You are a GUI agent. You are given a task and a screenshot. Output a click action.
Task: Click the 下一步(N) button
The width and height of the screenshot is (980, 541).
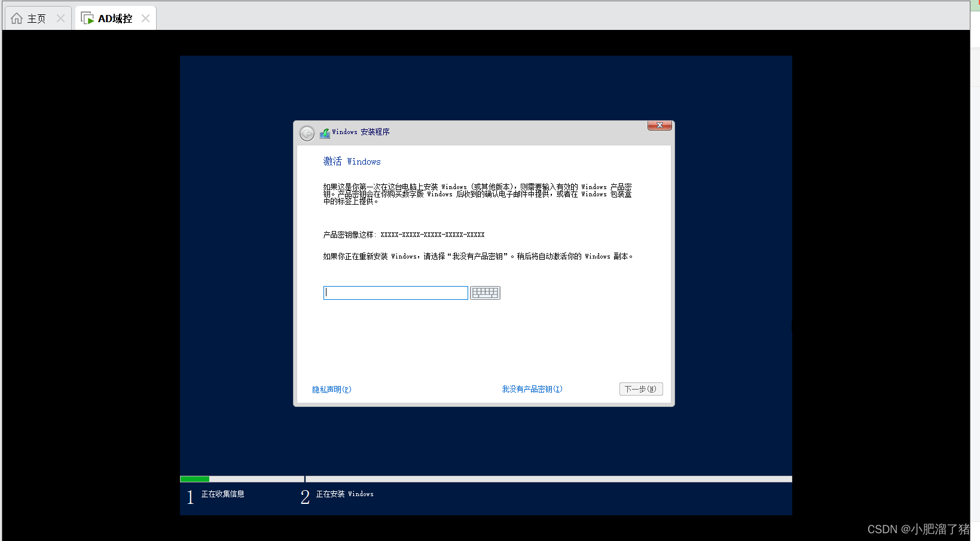pyautogui.click(x=641, y=389)
